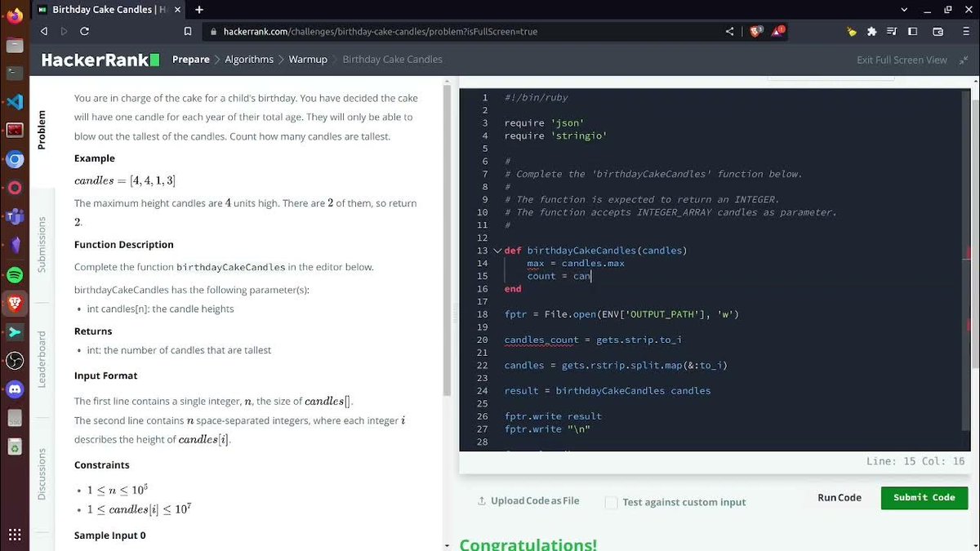Screen dimensions: 980x551
Task: Click the Submit Code button
Action: (924, 498)
